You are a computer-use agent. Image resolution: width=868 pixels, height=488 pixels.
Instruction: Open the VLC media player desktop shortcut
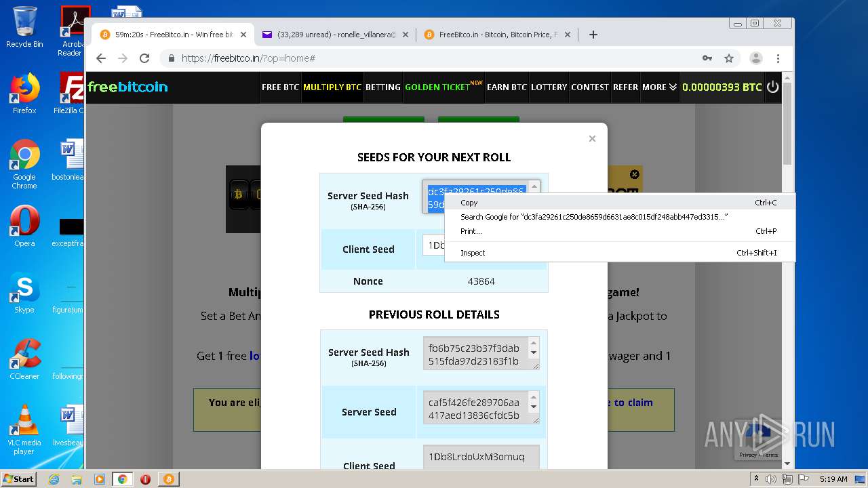[24, 430]
